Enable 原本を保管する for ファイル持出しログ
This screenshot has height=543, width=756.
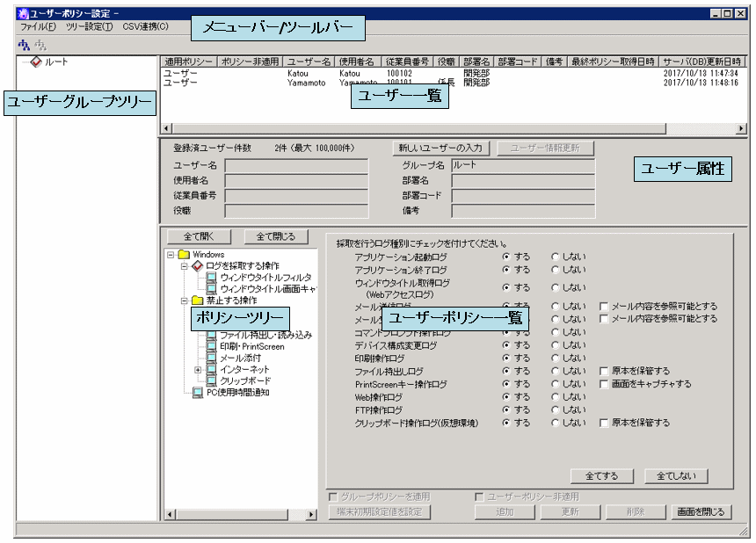coord(603,372)
